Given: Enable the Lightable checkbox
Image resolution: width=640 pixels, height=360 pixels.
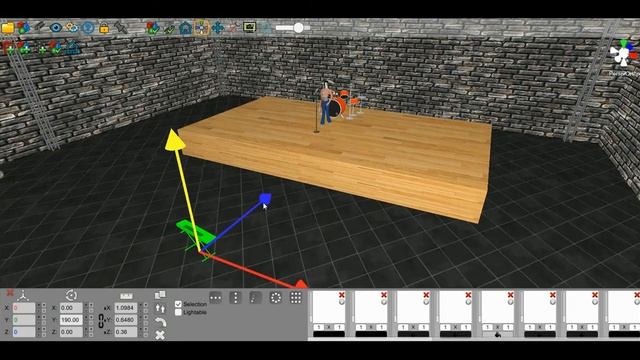Looking at the screenshot, I should coord(178,312).
